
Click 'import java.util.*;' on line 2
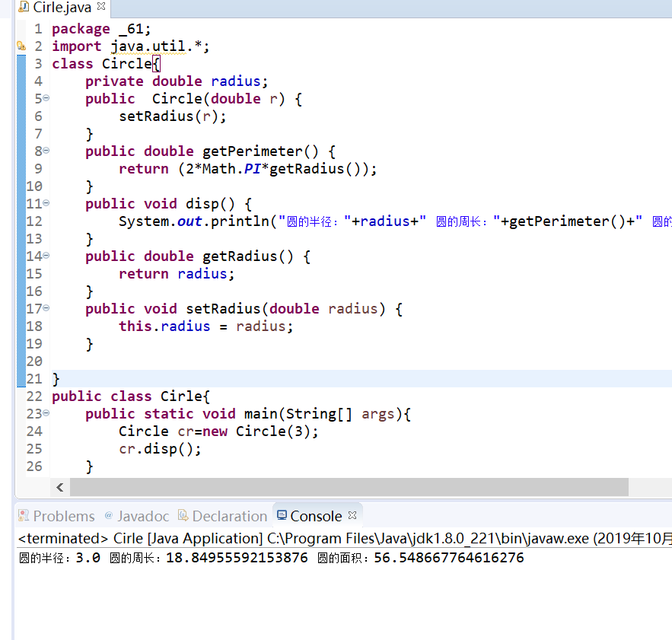[131, 46]
